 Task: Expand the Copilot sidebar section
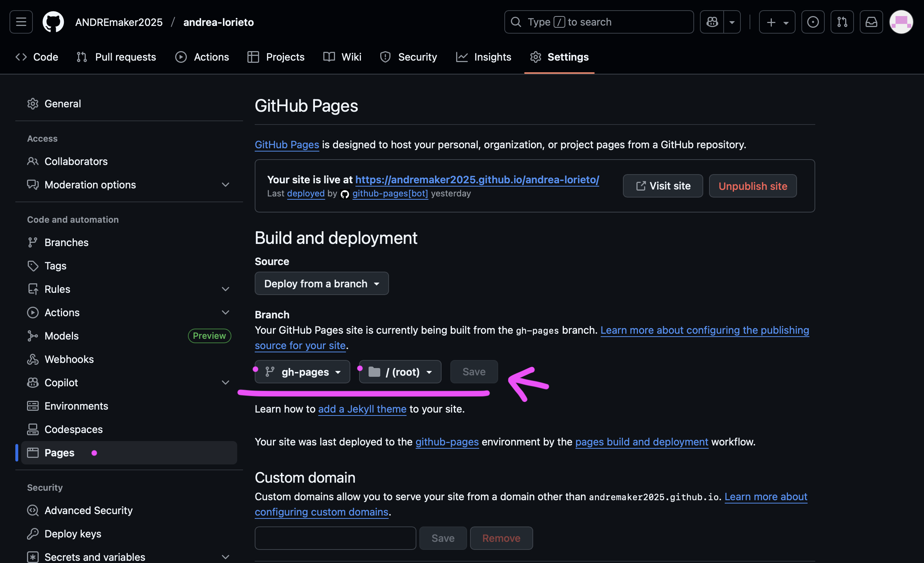coord(225,383)
